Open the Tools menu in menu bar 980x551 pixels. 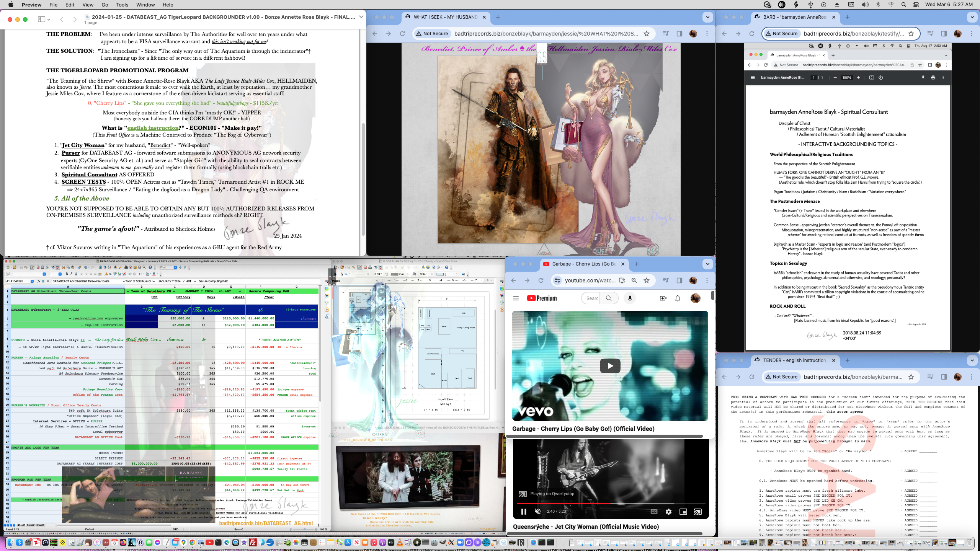click(122, 5)
